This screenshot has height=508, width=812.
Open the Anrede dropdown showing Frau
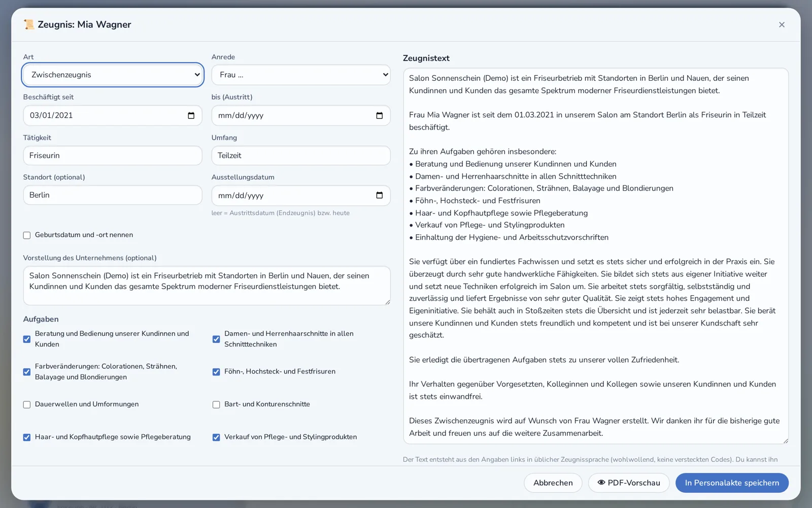coord(301,75)
